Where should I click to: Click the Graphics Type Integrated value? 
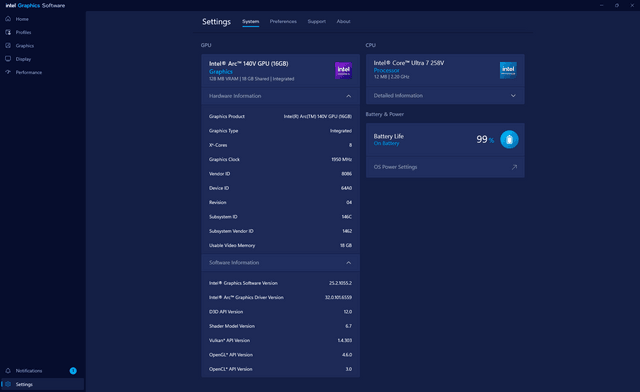341,131
